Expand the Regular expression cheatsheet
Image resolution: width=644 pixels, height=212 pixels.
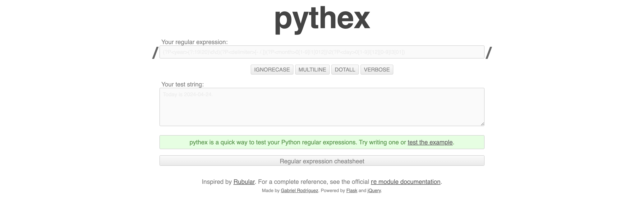(x=322, y=161)
